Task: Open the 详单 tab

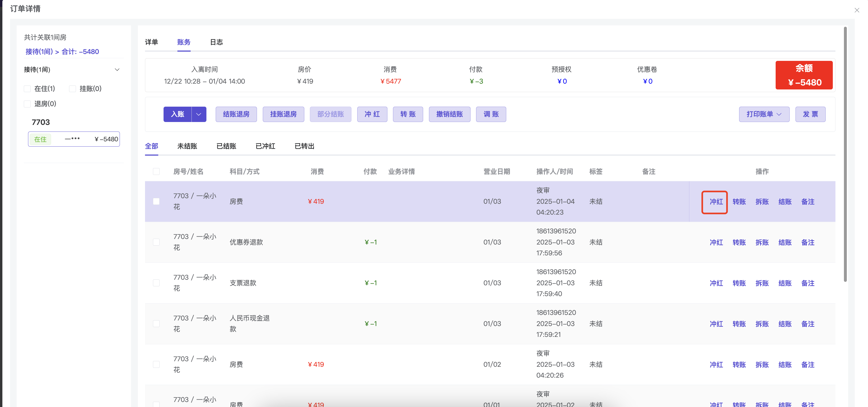Action: click(x=151, y=42)
